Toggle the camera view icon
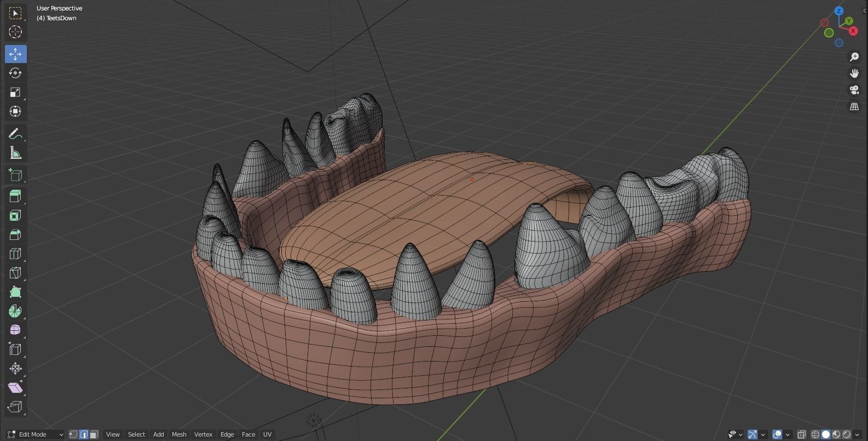The width and height of the screenshot is (868, 441). click(854, 90)
